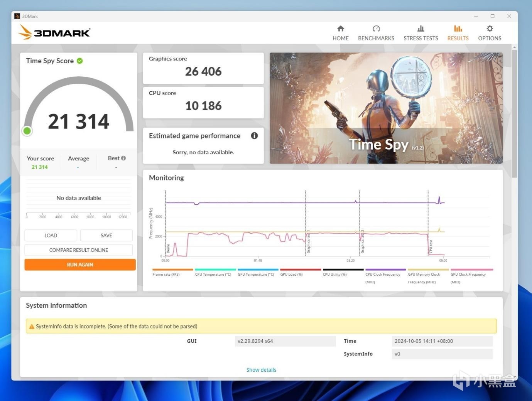Click the CPU score value 10 186

[203, 106]
